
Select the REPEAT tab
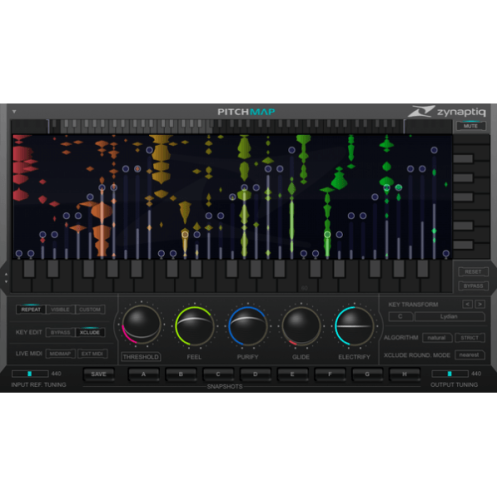coord(31,309)
